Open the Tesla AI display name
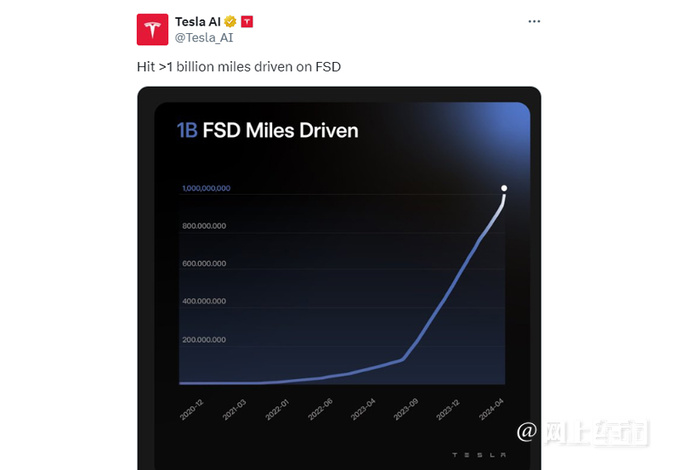The height and width of the screenshot is (470, 680). click(x=198, y=21)
